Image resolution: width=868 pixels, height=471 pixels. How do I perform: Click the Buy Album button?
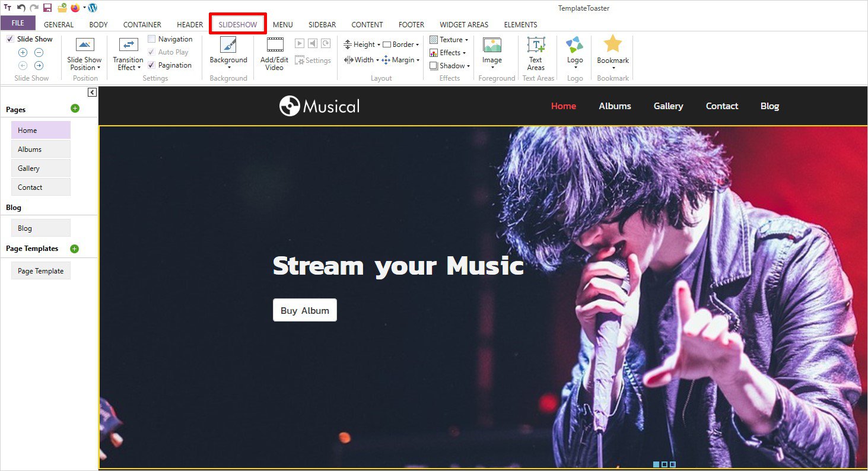click(305, 310)
